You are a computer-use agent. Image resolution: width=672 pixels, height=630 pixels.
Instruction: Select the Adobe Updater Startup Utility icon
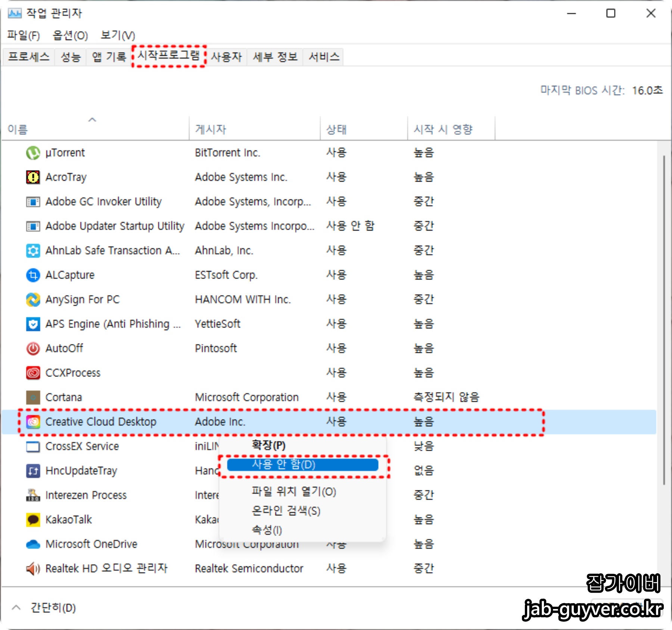pos(33,226)
